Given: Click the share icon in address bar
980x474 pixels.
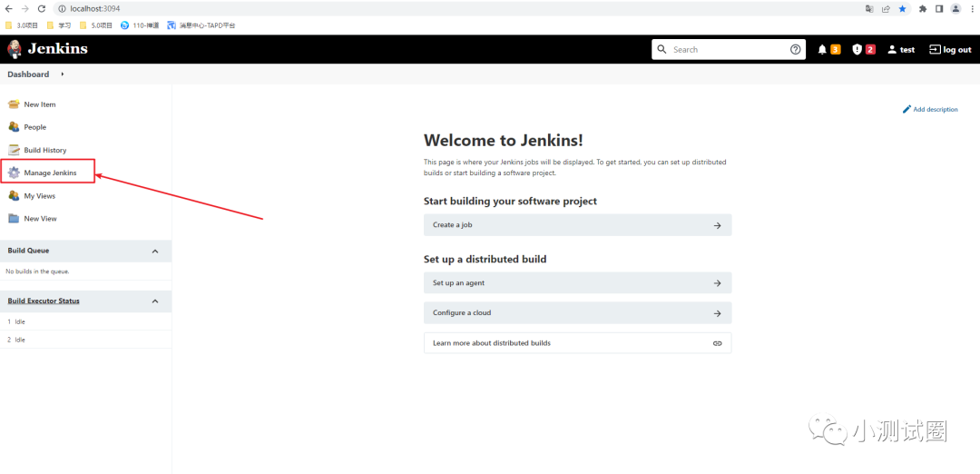Looking at the screenshot, I should (x=886, y=9).
